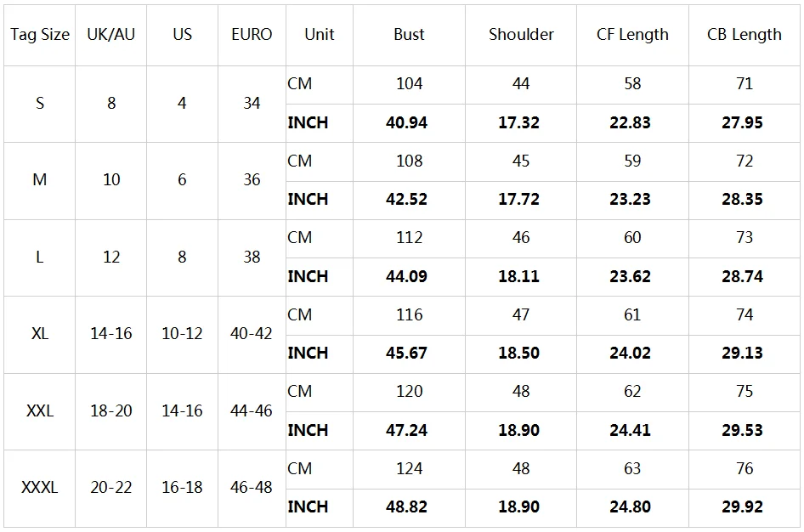Screen dimensions: 804x532
Task: Select the M tag size cell
Action: click(x=39, y=180)
